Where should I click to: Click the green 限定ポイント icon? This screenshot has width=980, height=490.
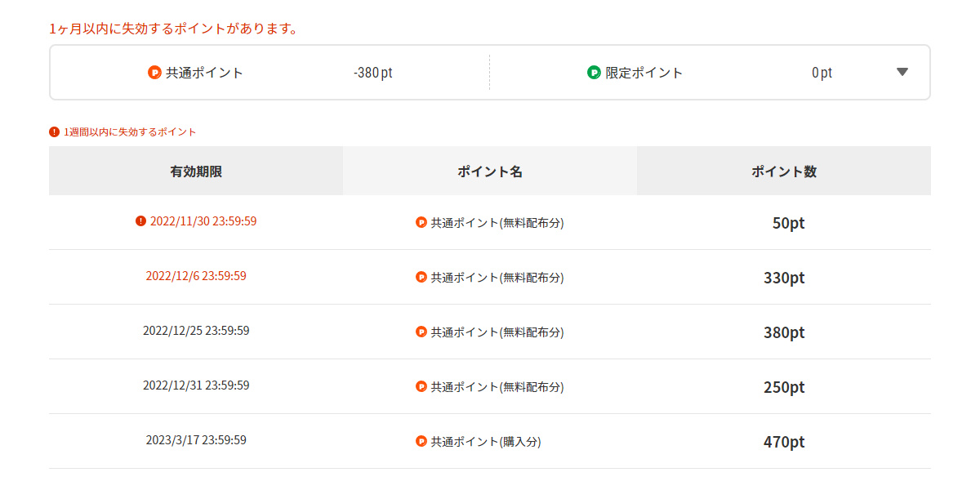[594, 73]
